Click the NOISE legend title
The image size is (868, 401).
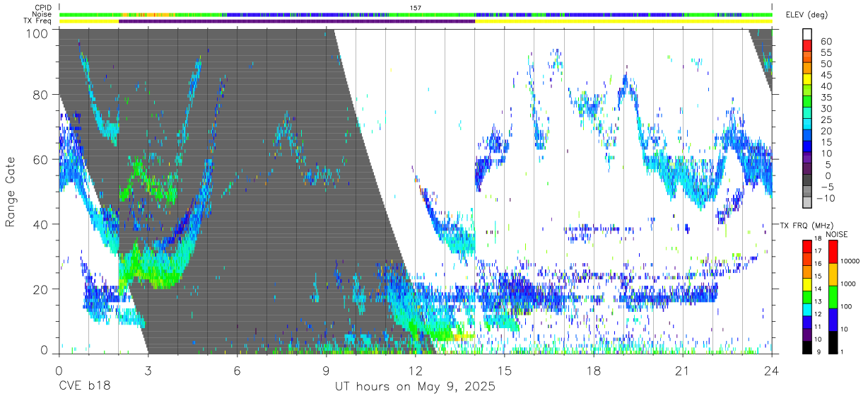point(836,234)
